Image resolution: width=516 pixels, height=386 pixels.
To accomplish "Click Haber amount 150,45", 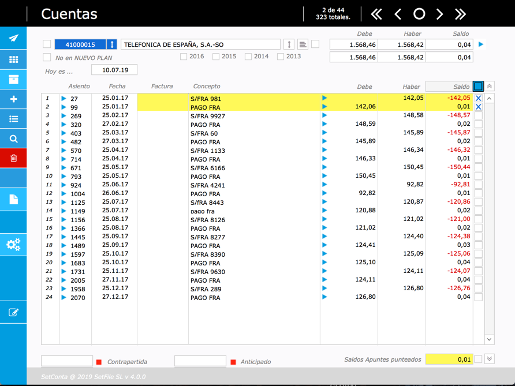I will [413, 167].
